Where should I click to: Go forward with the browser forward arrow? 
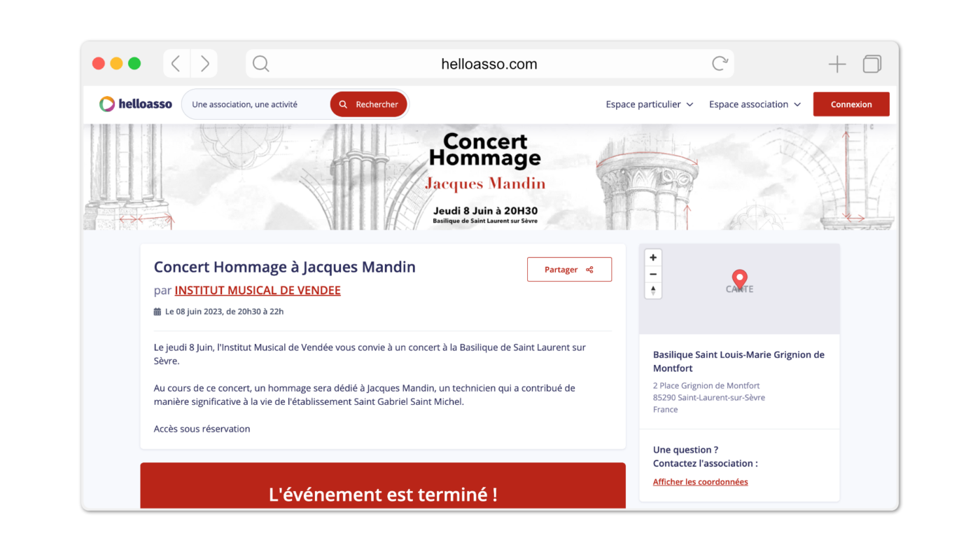(x=204, y=64)
